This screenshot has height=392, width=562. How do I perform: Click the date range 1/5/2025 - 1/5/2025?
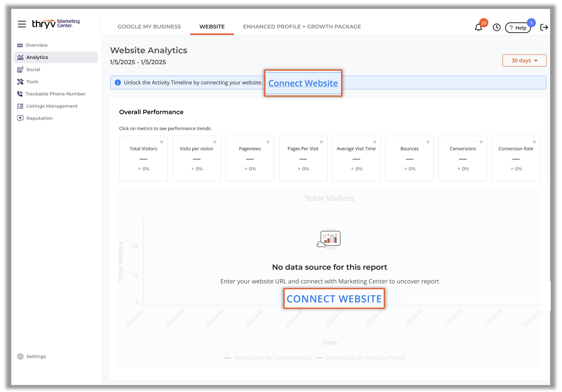point(138,62)
